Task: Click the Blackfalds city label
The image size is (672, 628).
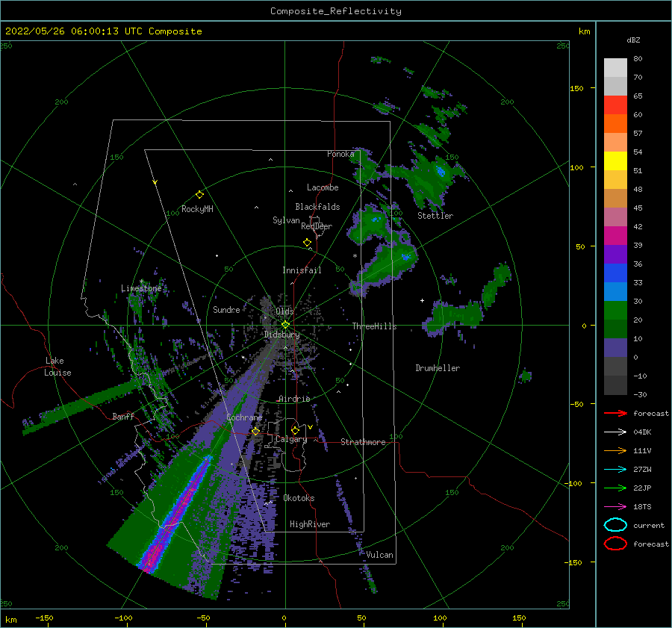Action: pos(317,207)
